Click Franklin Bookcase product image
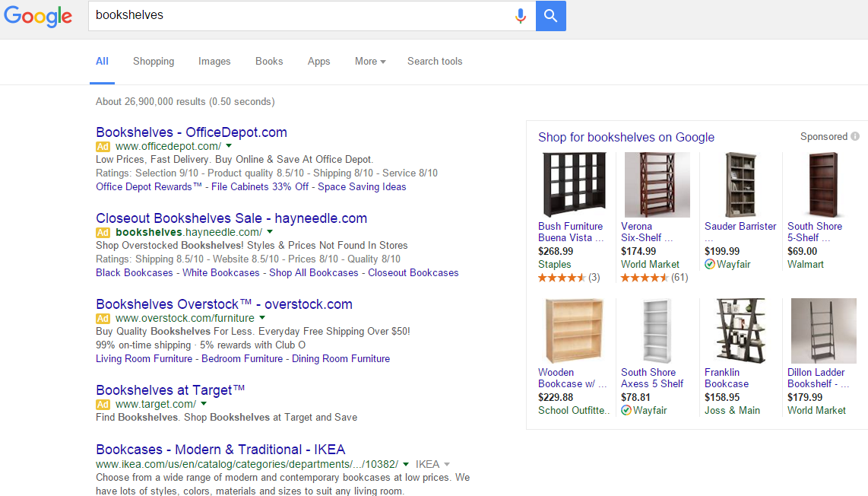868x496 pixels. (x=740, y=331)
